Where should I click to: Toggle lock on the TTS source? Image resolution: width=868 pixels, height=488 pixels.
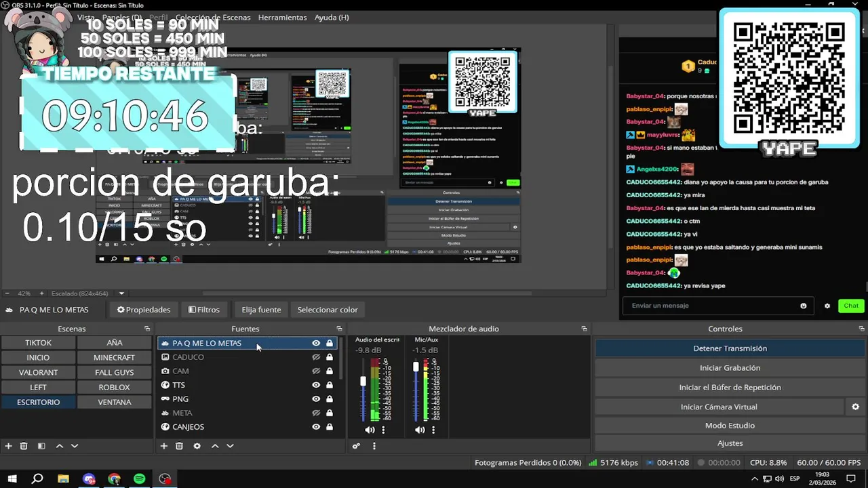tap(330, 385)
